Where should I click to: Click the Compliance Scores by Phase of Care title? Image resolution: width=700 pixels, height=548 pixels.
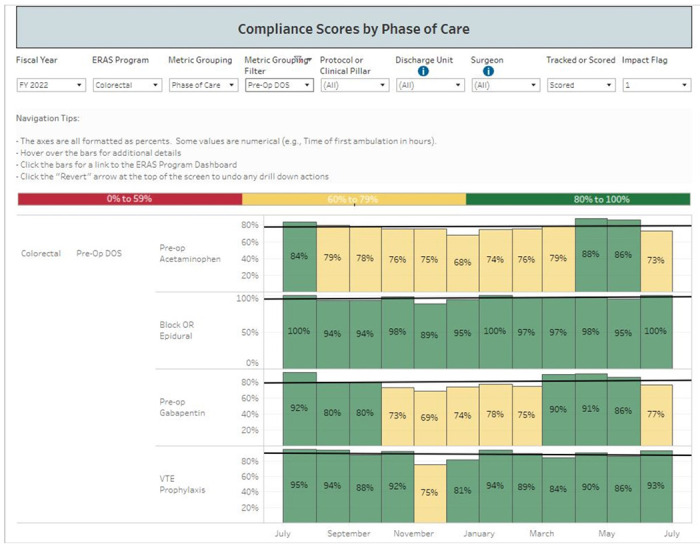(353, 28)
